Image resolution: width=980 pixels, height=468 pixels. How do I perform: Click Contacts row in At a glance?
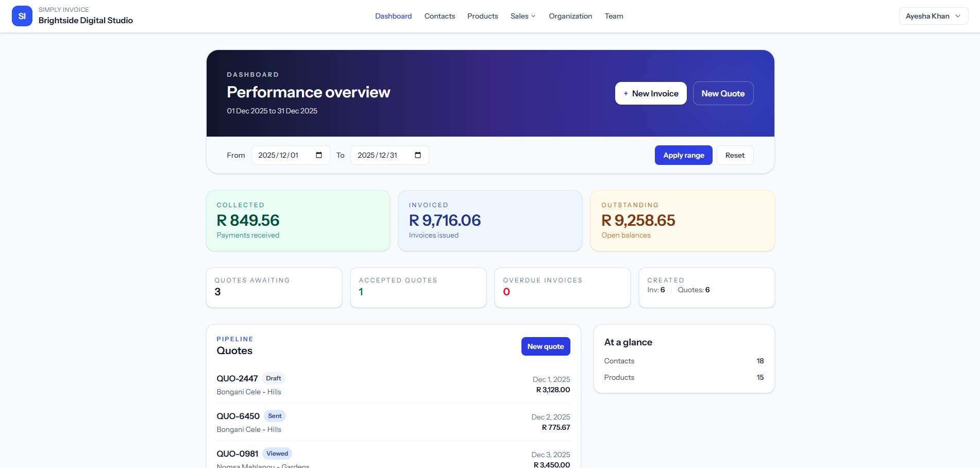click(684, 361)
